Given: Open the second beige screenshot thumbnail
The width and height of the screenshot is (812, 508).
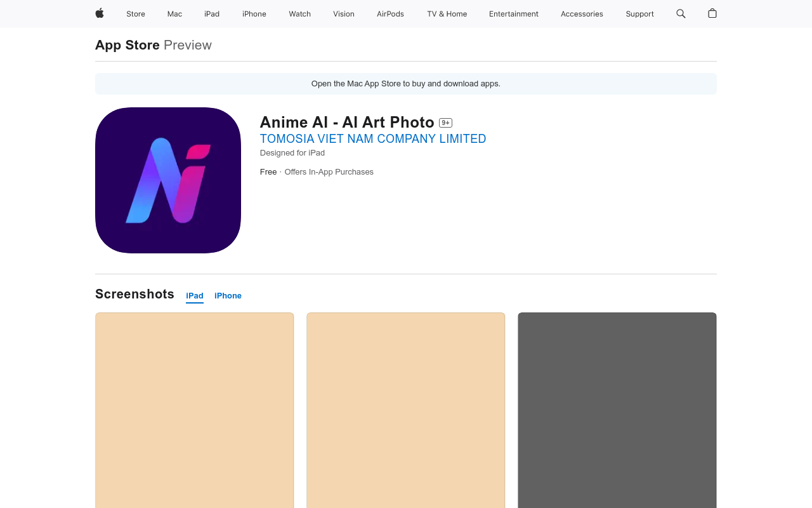Looking at the screenshot, I should point(406,410).
